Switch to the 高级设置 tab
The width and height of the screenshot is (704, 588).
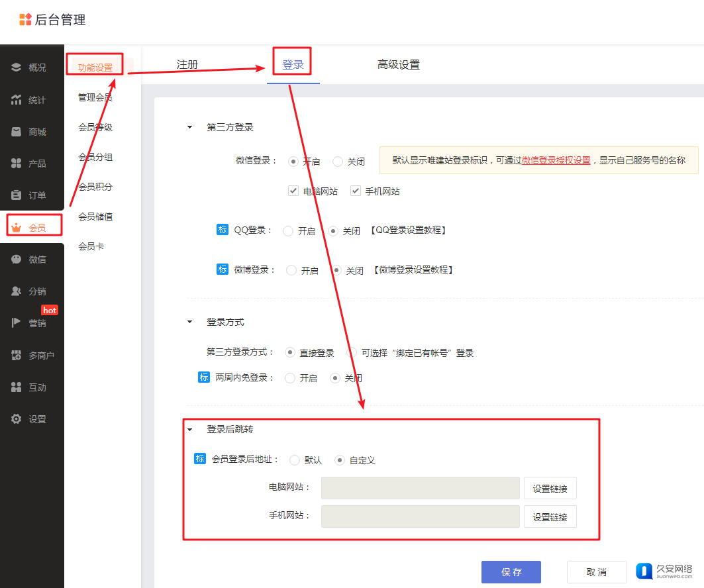[398, 65]
